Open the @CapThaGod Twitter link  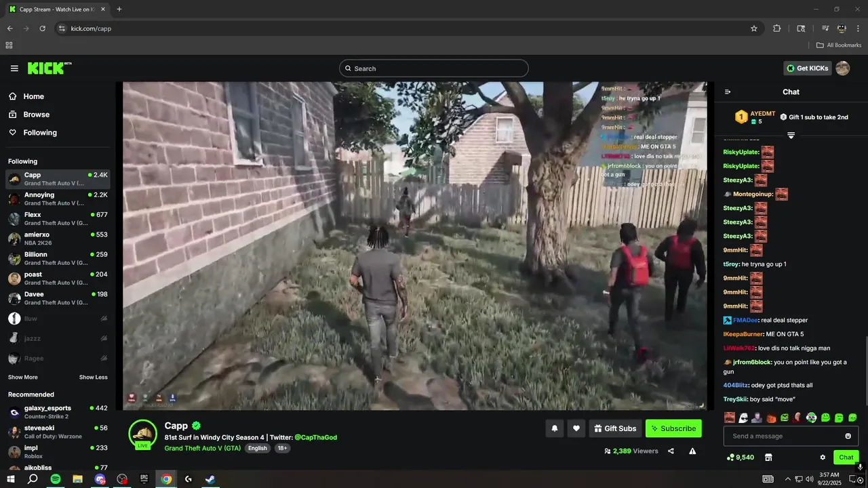pyautogui.click(x=315, y=437)
